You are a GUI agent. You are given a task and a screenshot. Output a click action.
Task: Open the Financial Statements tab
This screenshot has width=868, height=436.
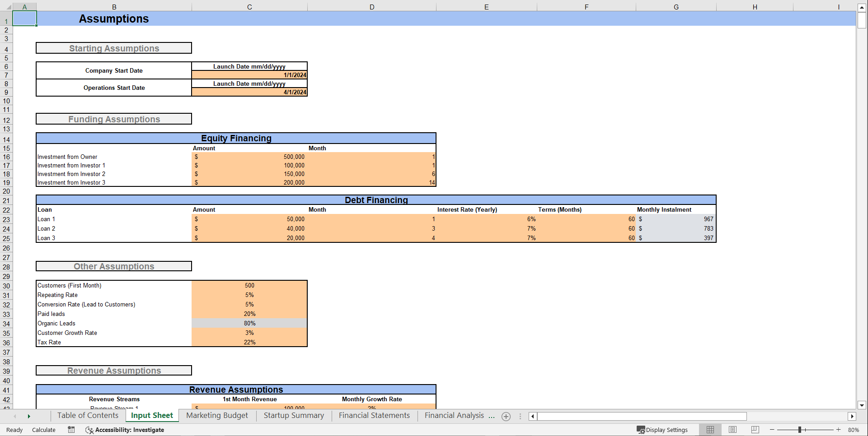click(x=374, y=416)
